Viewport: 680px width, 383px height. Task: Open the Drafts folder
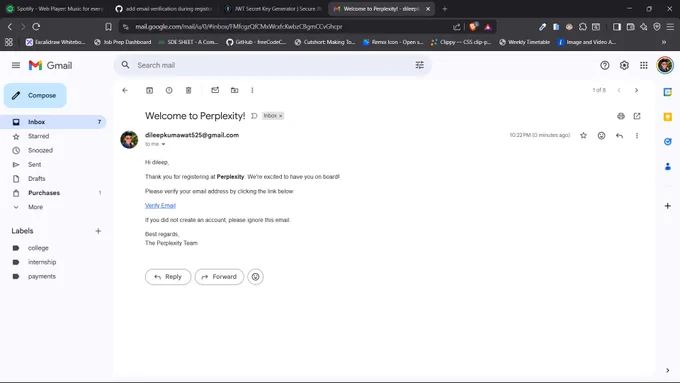[x=53, y=179]
